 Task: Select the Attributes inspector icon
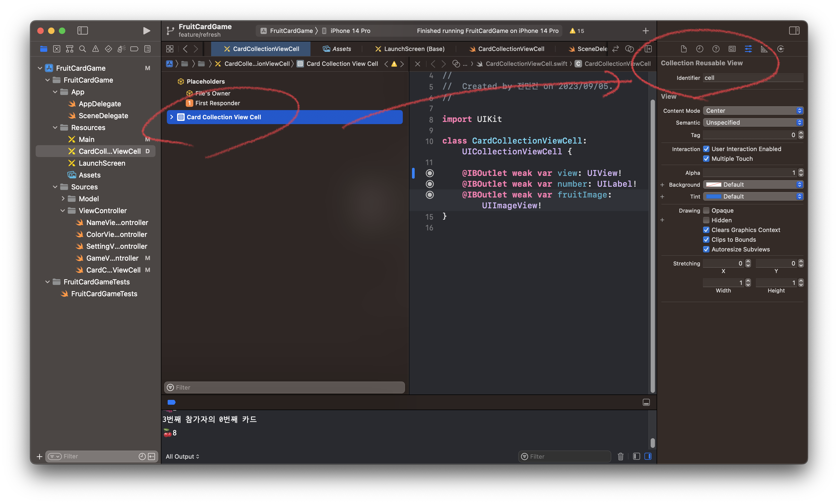748,49
